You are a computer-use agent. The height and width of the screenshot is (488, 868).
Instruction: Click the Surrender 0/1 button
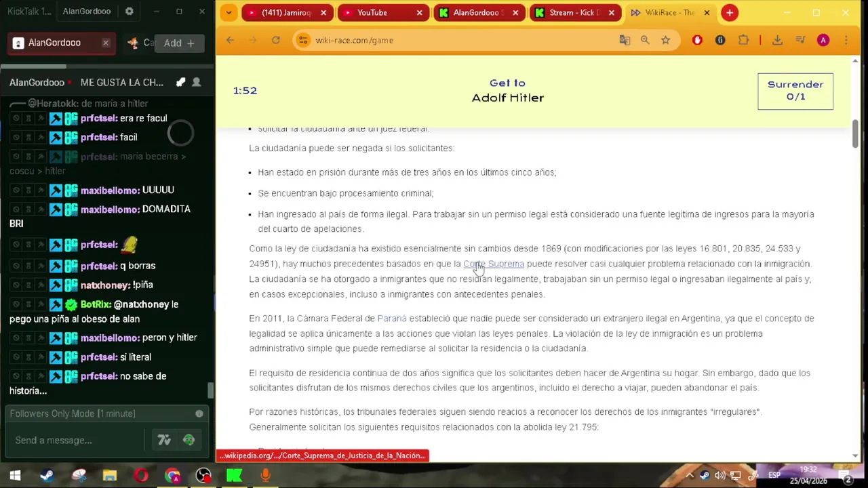pyautogui.click(x=795, y=91)
